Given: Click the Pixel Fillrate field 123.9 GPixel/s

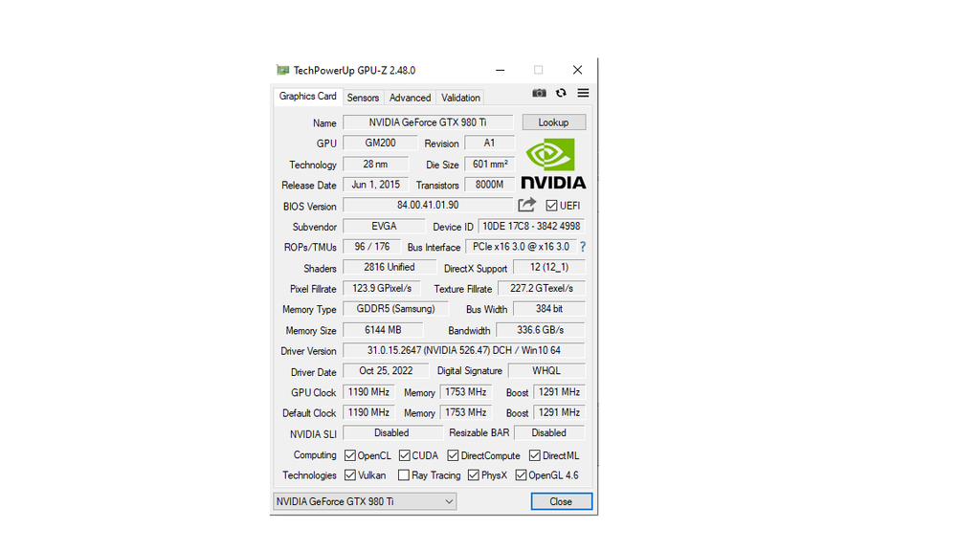Looking at the screenshot, I should coord(382,289).
